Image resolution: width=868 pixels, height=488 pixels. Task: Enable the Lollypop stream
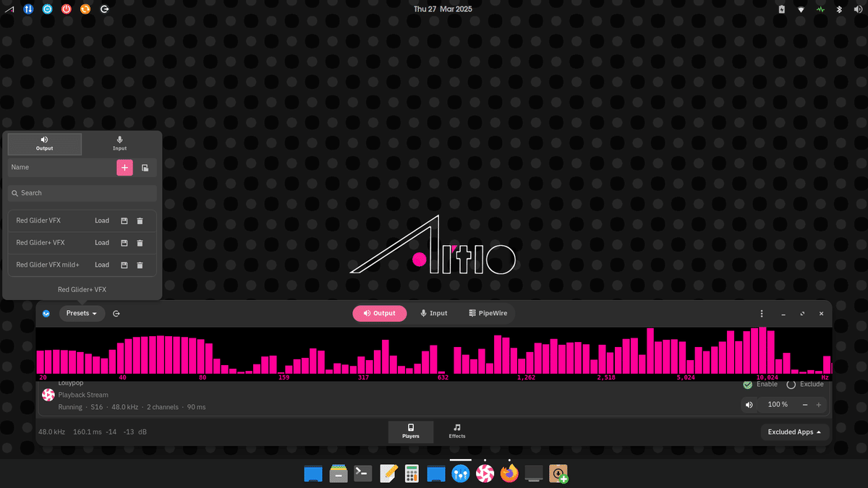point(747,384)
